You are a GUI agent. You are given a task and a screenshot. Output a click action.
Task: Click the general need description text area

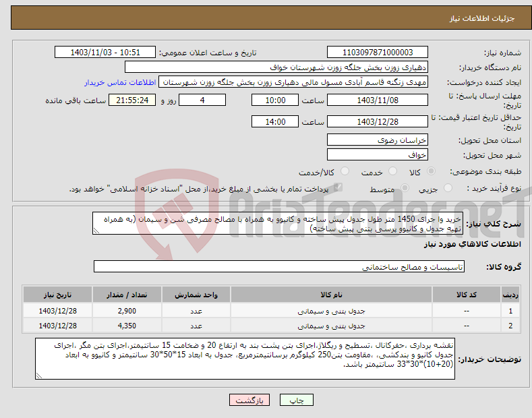coord(278,223)
